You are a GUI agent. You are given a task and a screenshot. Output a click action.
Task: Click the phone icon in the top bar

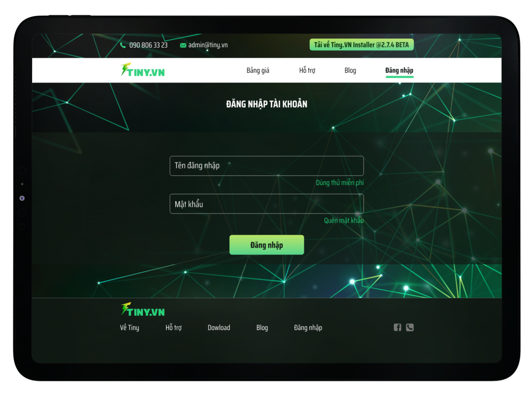point(123,45)
